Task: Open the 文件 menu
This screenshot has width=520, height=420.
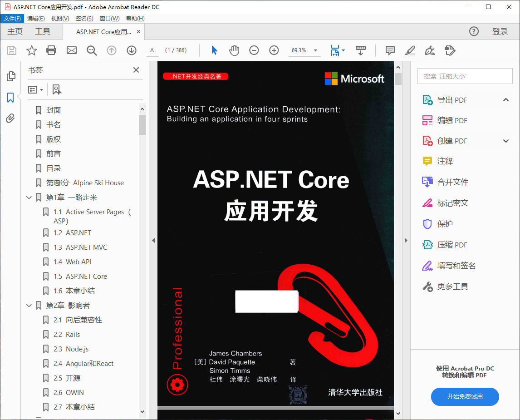Action: pos(12,18)
